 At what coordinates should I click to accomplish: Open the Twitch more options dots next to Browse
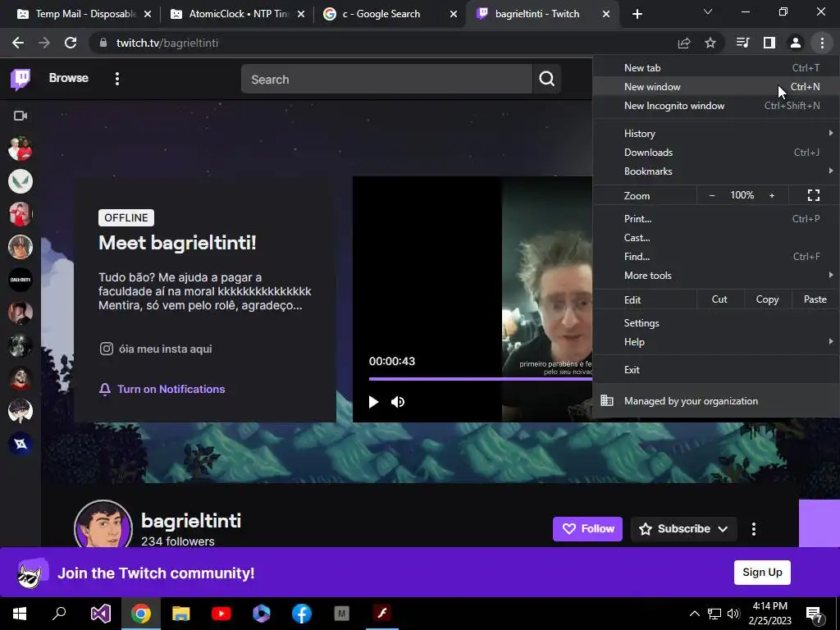[x=117, y=79]
